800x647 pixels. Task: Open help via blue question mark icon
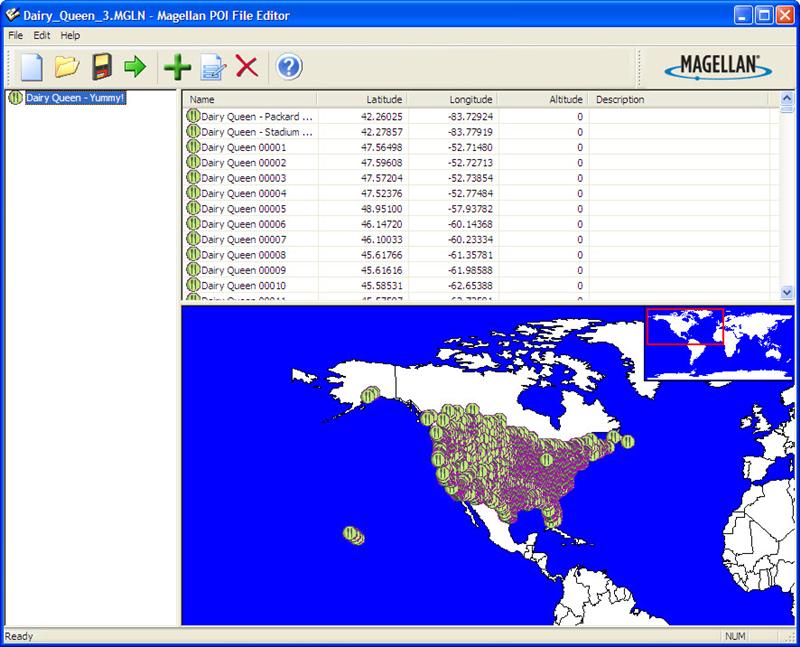(x=289, y=67)
